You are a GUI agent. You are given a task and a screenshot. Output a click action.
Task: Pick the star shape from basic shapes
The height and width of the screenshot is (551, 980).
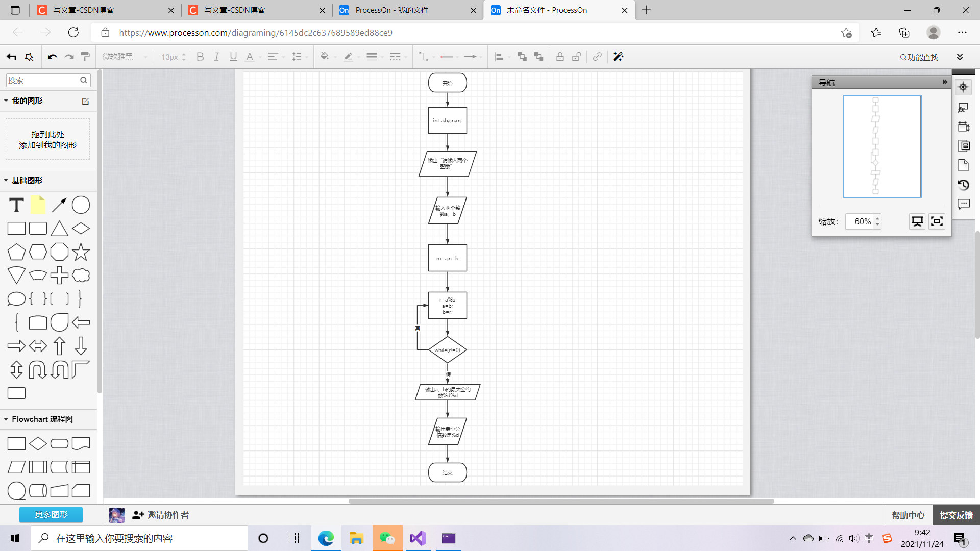[81, 252]
